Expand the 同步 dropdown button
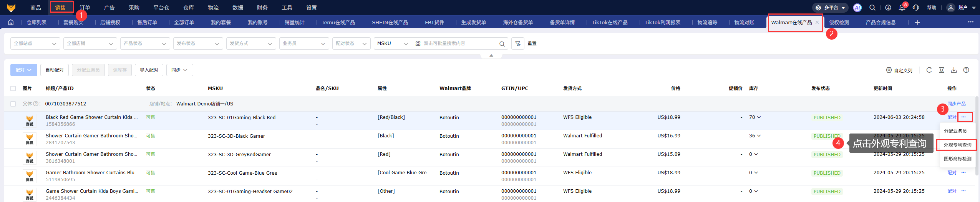This screenshot has width=980, height=202. [x=179, y=70]
